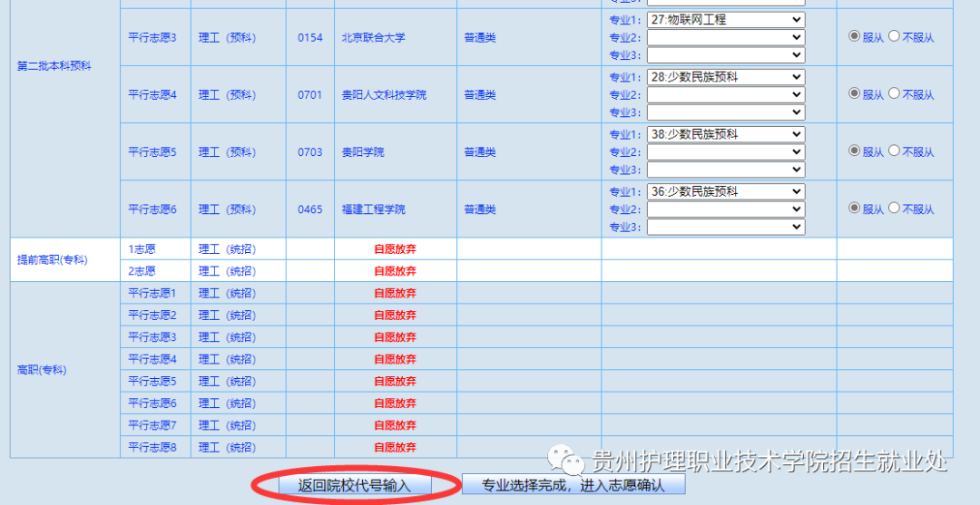980x505 pixels.
Task: Select 服从 radio for 北京联合大学
Action: pyautogui.click(x=854, y=36)
